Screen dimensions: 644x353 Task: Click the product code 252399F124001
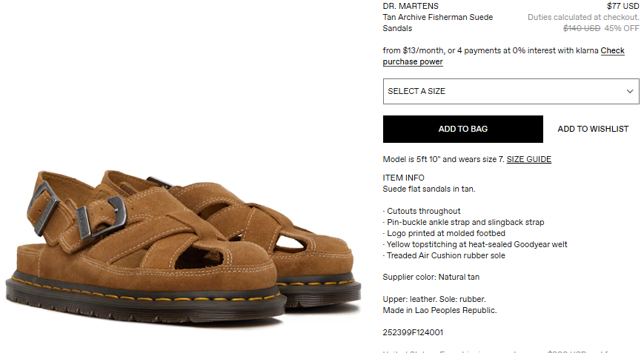[413, 332]
